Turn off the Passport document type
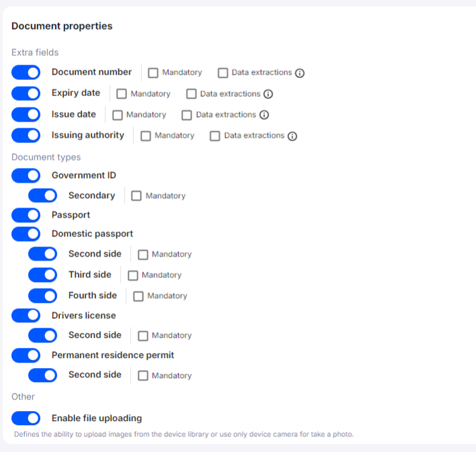The image size is (476, 452). coord(26,216)
